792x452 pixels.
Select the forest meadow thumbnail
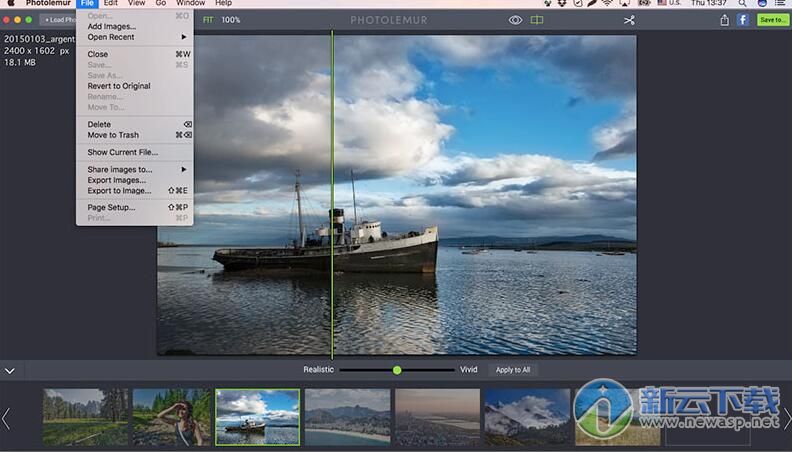tap(85, 417)
